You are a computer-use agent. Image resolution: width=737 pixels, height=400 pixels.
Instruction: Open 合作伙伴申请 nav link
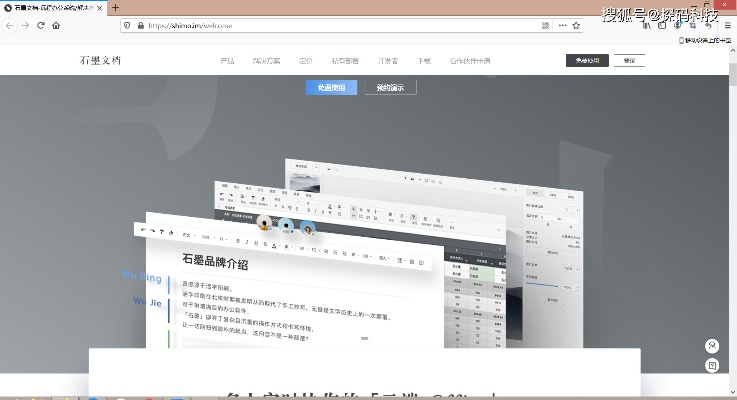tap(470, 61)
